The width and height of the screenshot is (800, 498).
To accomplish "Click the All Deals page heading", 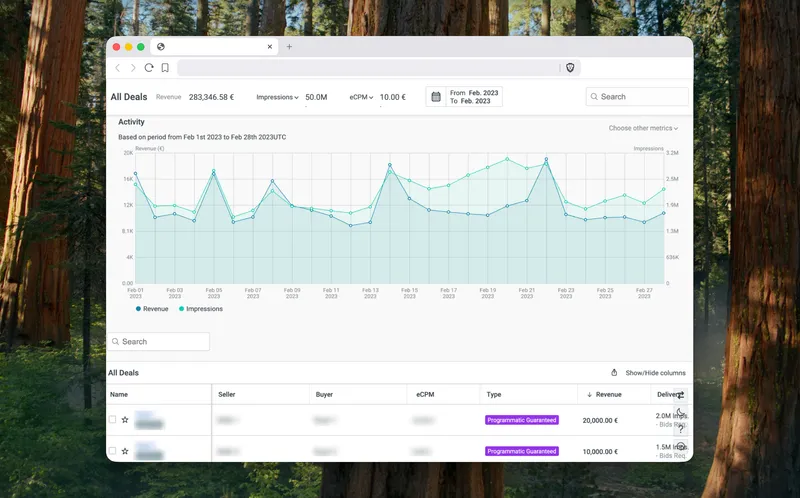I will click(x=129, y=96).
